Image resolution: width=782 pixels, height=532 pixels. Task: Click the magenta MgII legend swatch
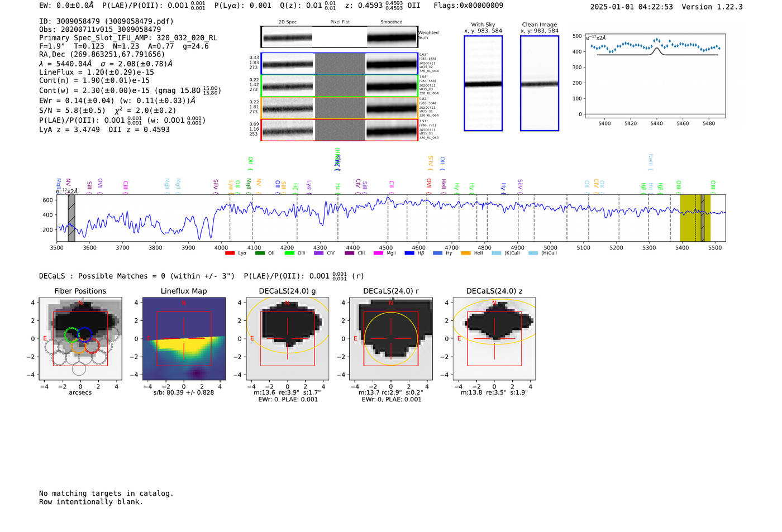378,253
